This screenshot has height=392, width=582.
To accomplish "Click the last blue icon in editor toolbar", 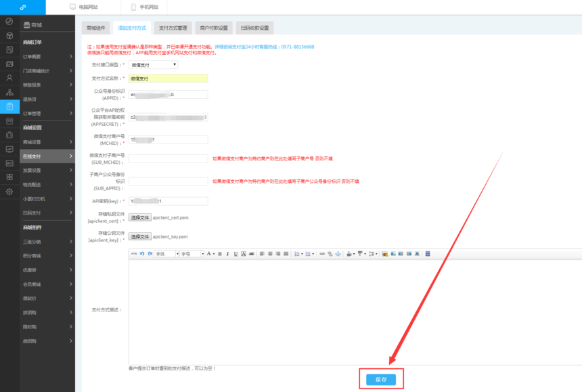I will pyautogui.click(x=428, y=253).
